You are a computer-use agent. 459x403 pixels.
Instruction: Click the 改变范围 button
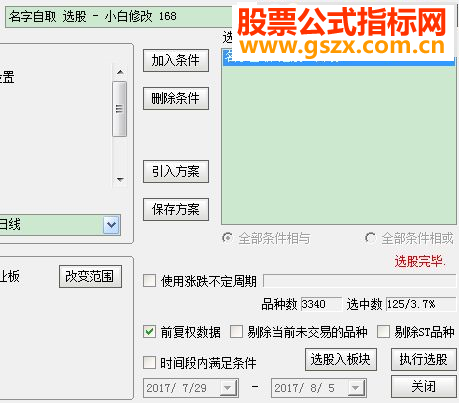coord(90,276)
